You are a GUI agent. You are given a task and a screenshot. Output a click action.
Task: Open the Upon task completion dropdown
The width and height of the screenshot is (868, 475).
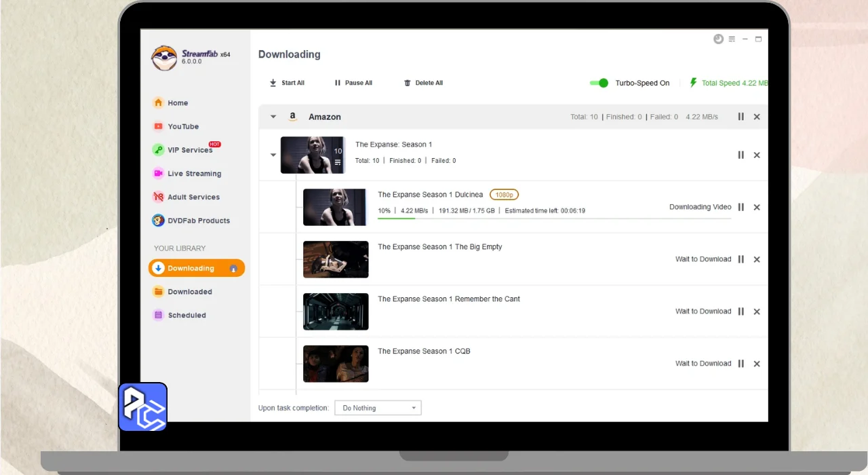coord(378,408)
